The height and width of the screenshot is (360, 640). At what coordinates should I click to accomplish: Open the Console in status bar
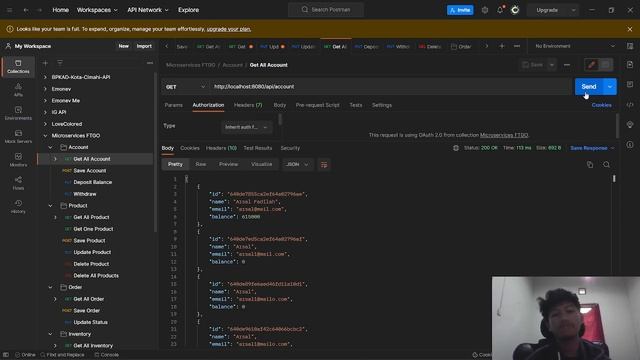tap(107, 355)
